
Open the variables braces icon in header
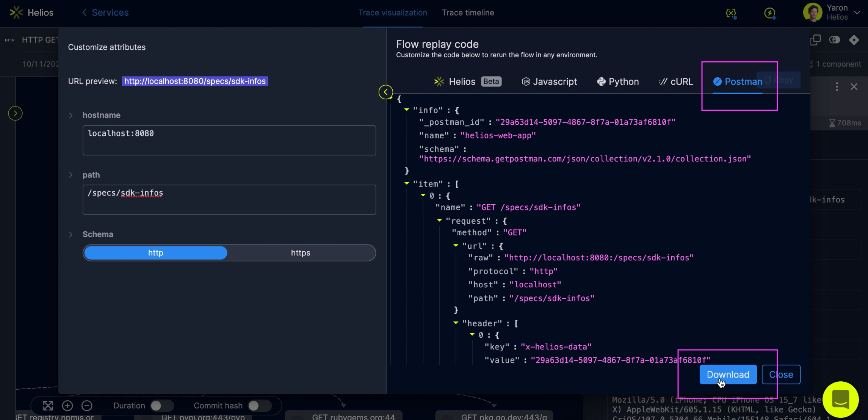[731, 13]
